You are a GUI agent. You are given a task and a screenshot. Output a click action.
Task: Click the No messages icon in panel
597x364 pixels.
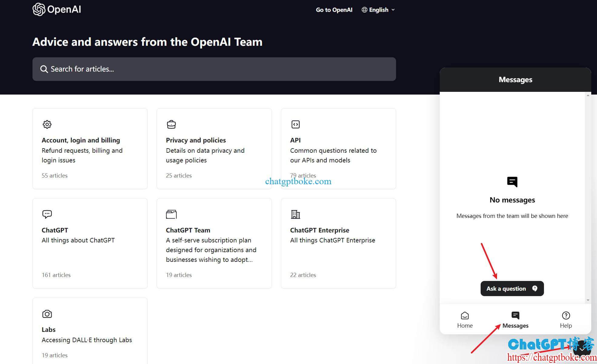512,182
